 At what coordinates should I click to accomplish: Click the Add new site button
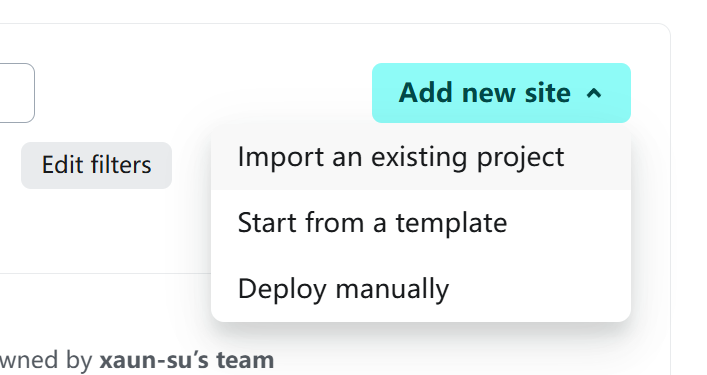coord(501,93)
